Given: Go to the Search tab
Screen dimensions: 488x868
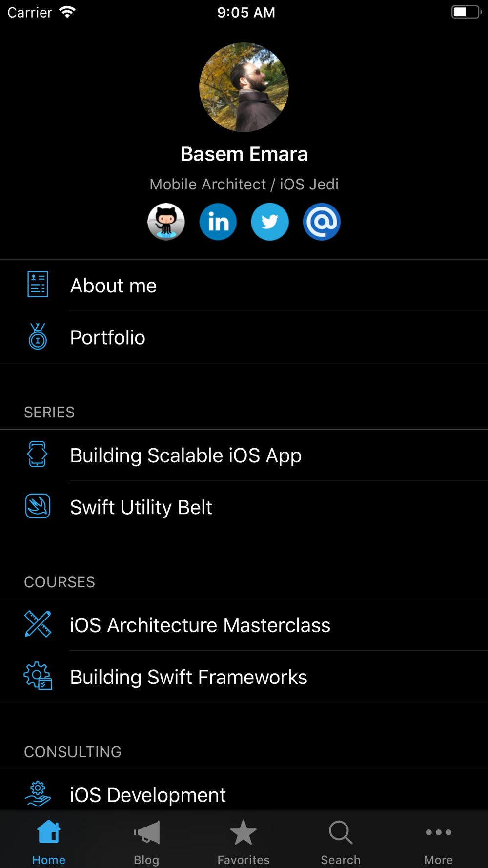Looking at the screenshot, I should [341, 841].
